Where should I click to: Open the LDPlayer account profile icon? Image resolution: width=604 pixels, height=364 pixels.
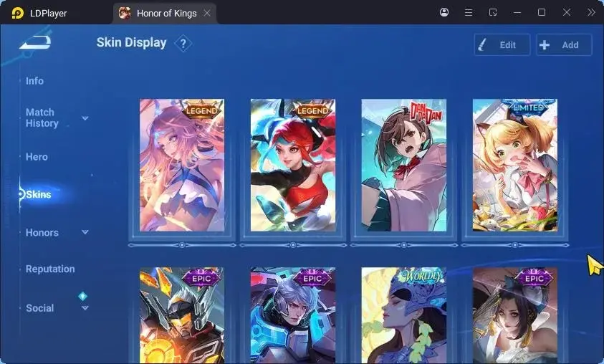tap(444, 12)
